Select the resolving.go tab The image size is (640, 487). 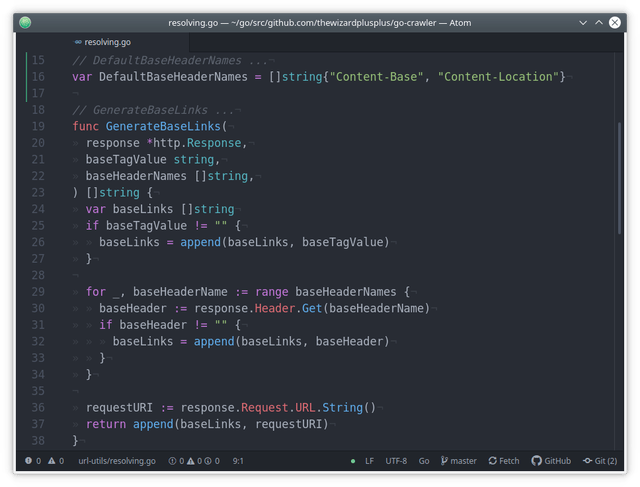103,42
